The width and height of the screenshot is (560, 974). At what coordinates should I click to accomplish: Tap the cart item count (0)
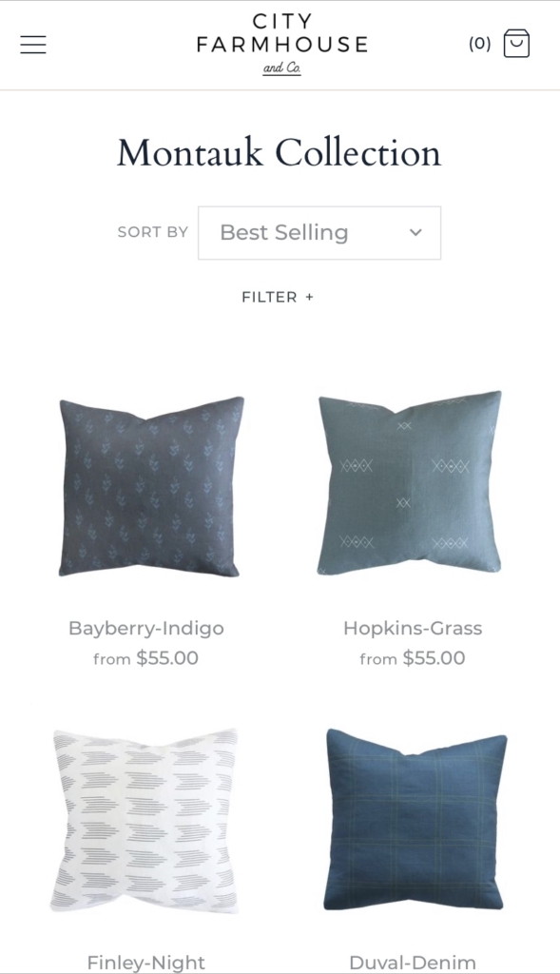479,44
